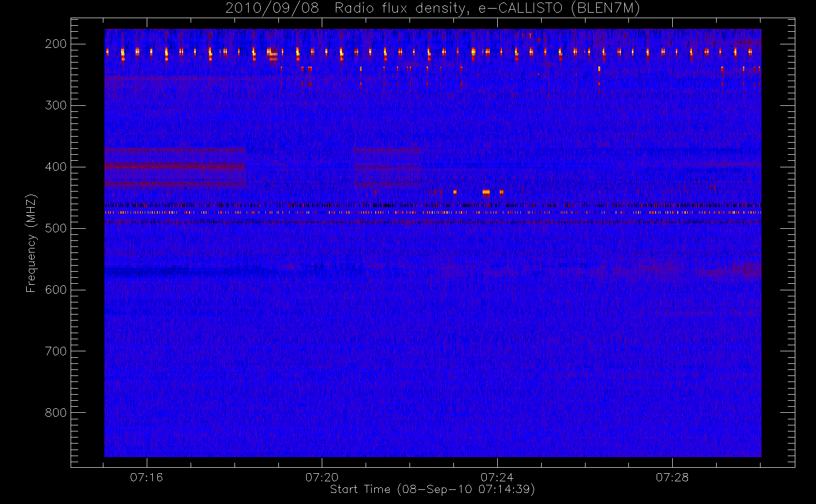Click the 600 frequency tick label
This screenshot has width=816, height=504.
[55, 290]
